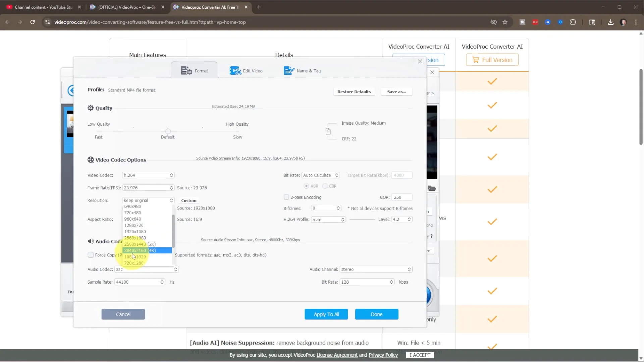Click the page vertical scrollbar

pyautogui.click(x=641, y=107)
